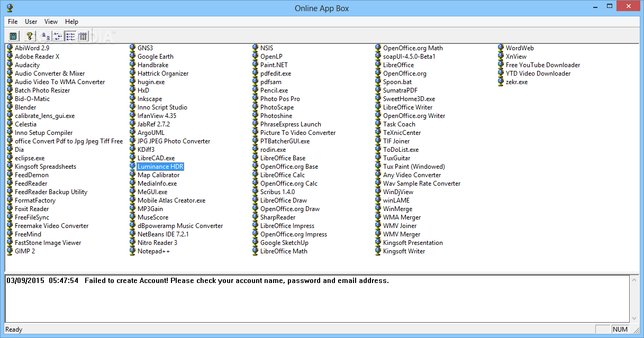644x338 pixels.
Task: Select LibreOffice Calc
Action: pyautogui.click(x=283, y=175)
